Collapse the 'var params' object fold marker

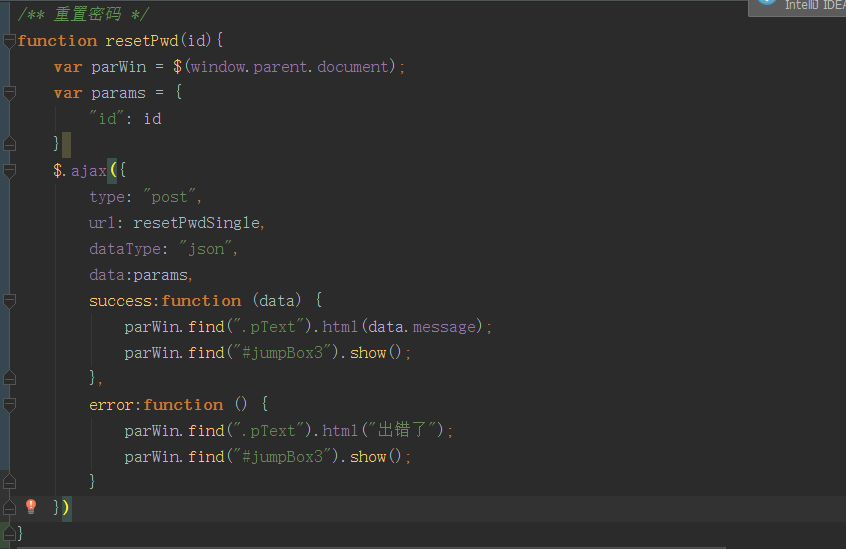pyautogui.click(x=9, y=93)
